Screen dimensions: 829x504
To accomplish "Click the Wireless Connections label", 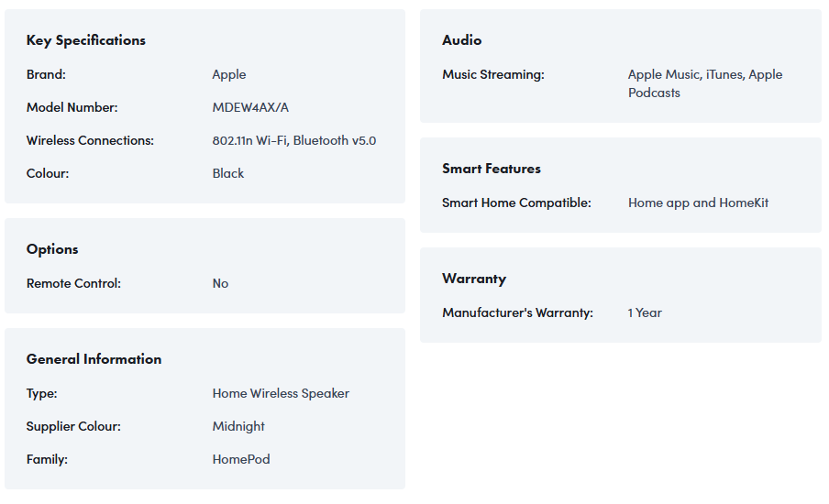I will click(x=90, y=140).
